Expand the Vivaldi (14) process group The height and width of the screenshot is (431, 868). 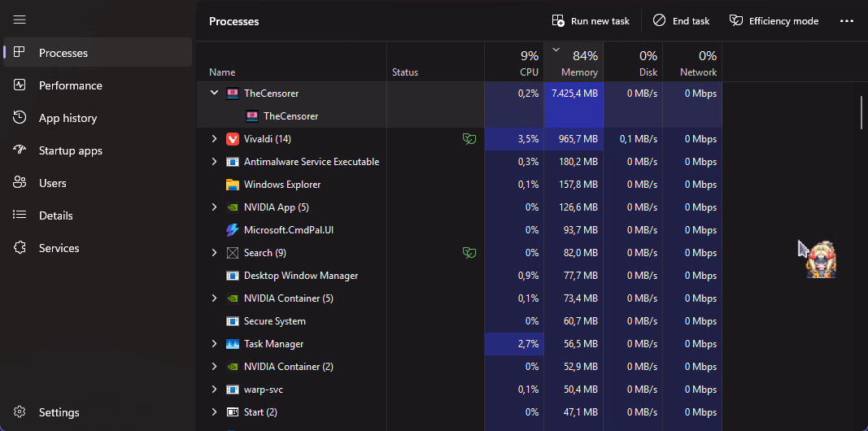point(214,139)
